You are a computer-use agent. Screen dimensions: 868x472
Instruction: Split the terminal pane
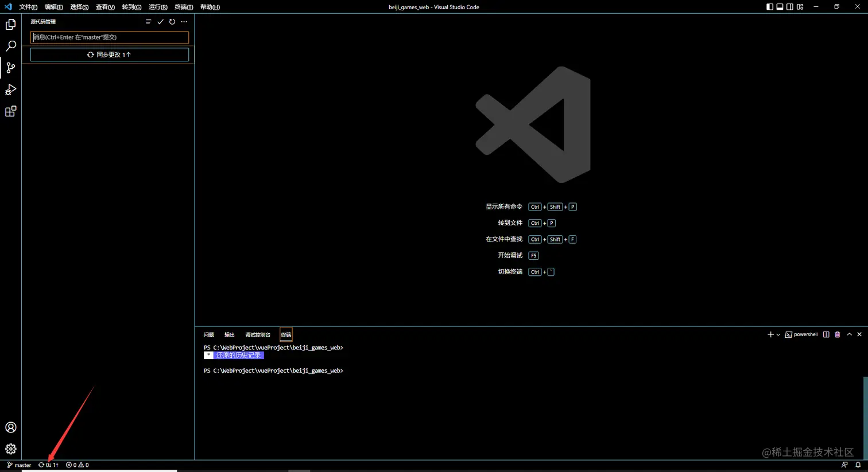(x=826, y=334)
